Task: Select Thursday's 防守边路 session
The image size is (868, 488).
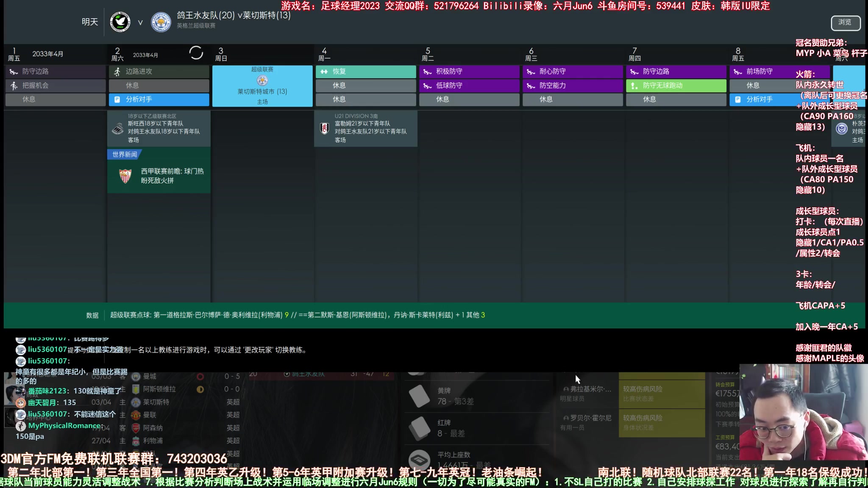Action: click(676, 72)
